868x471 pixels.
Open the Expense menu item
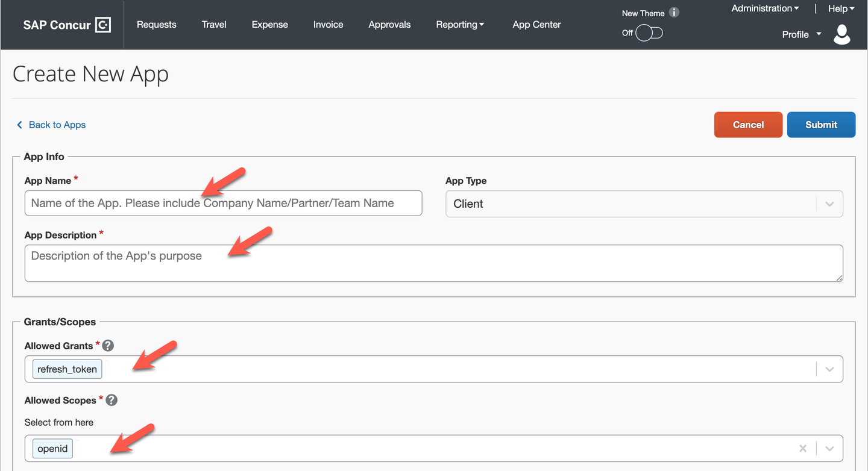(270, 25)
